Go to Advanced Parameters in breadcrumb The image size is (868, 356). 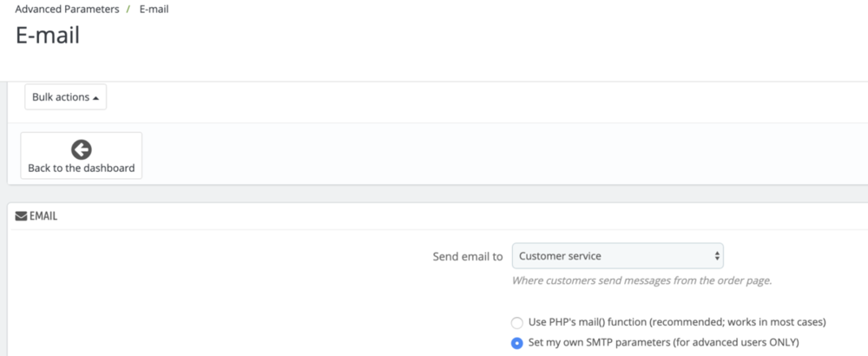(69, 10)
